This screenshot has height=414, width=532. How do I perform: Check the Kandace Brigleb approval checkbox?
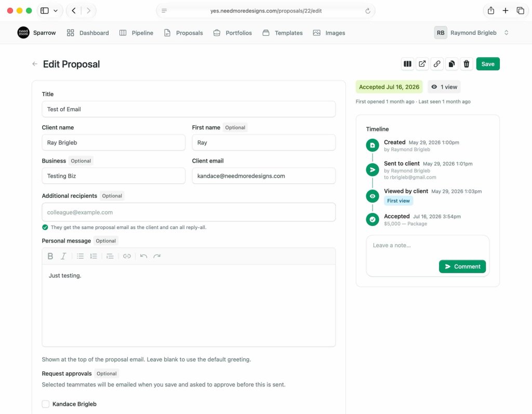(x=46, y=404)
